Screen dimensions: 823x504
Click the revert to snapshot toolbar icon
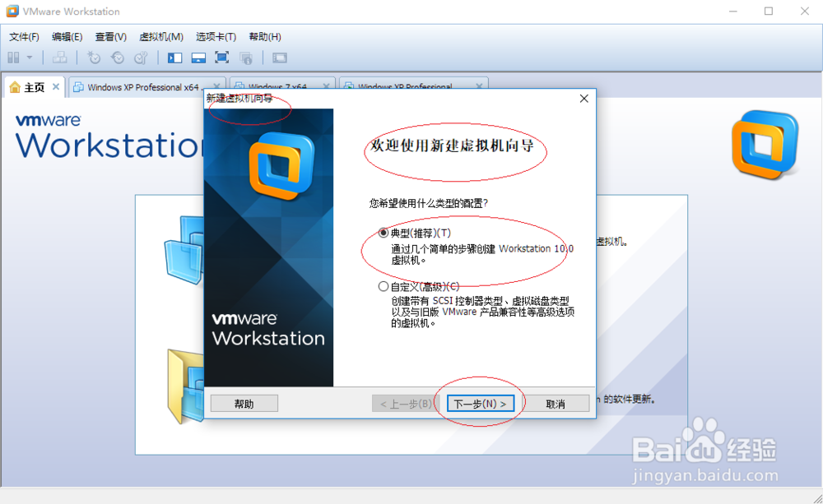pyautogui.click(x=118, y=58)
